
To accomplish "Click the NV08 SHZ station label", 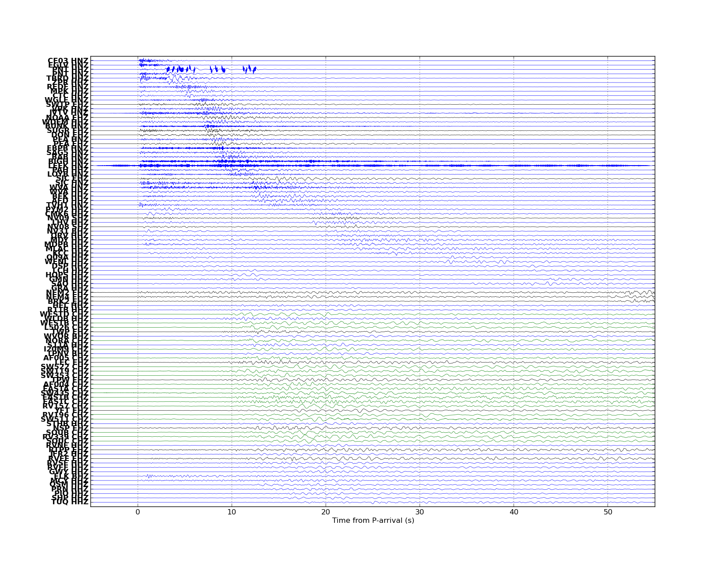I will click(x=68, y=227).
